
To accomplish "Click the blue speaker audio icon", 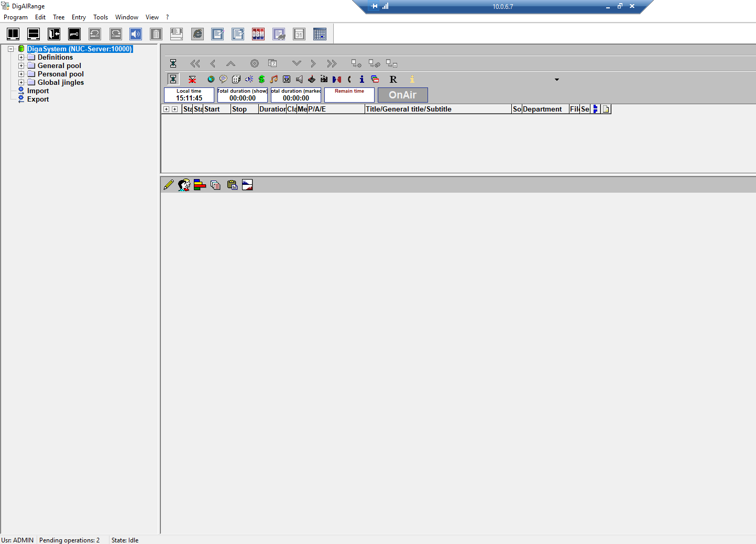I will click(136, 35).
